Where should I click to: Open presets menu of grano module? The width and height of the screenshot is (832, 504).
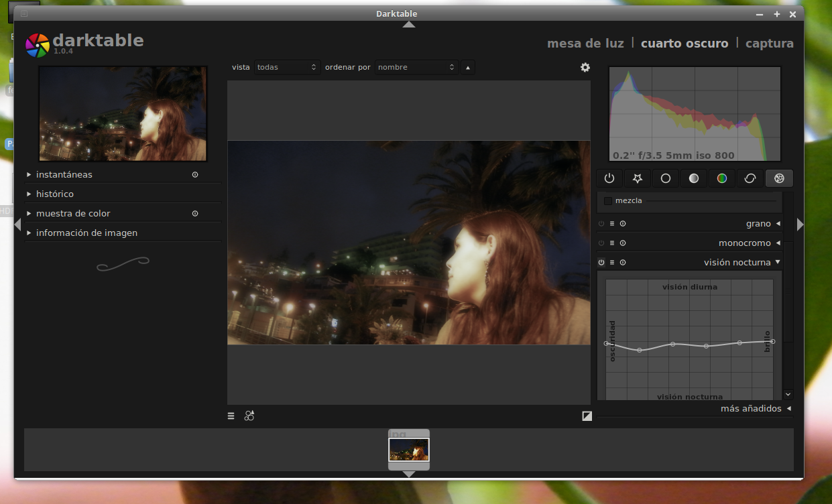(x=612, y=224)
